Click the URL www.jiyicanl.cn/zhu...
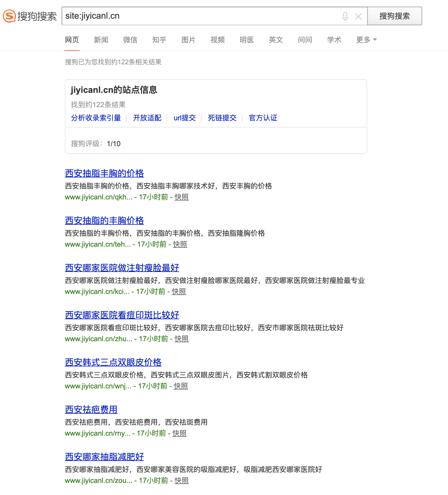 (x=99, y=339)
